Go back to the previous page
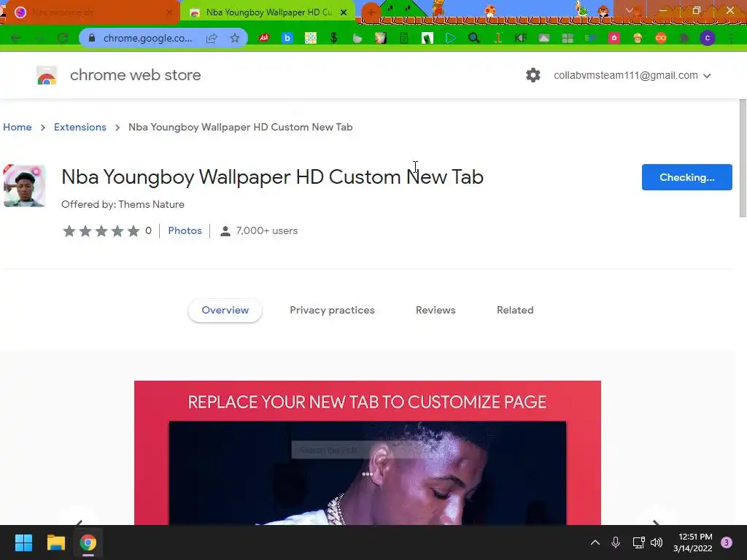This screenshot has width=747, height=560. [x=16, y=38]
